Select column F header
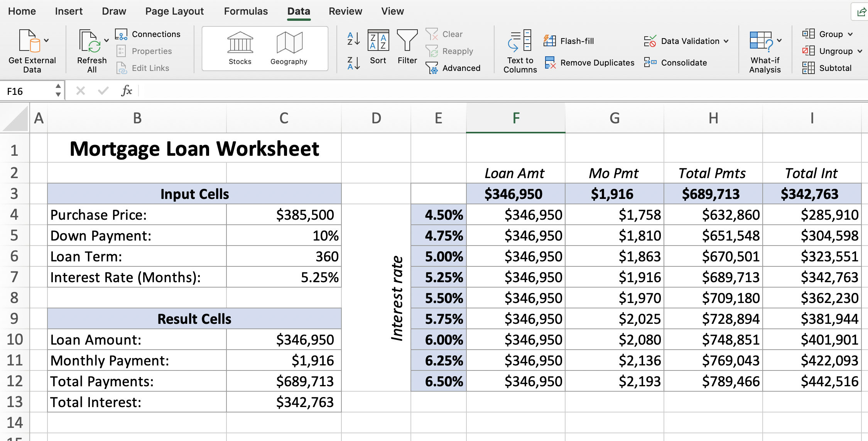This screenshot has width=868, height=441. (516, 118)
